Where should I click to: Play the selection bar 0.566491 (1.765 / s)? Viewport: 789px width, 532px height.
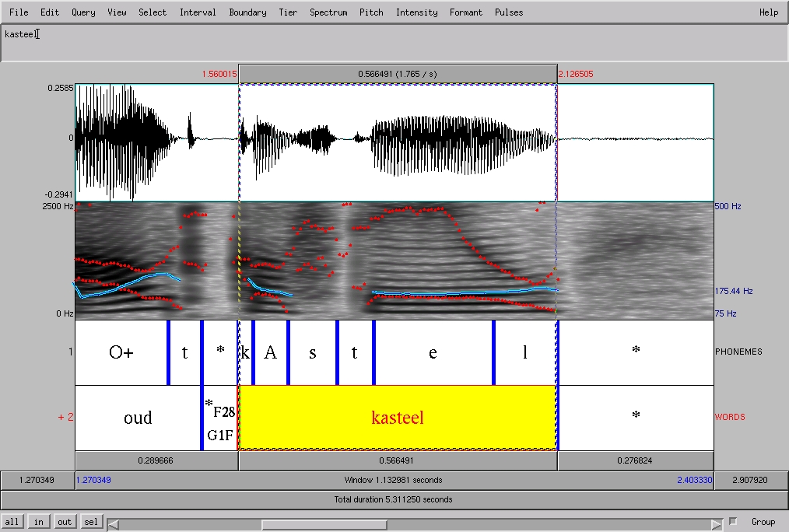point(398,74)
